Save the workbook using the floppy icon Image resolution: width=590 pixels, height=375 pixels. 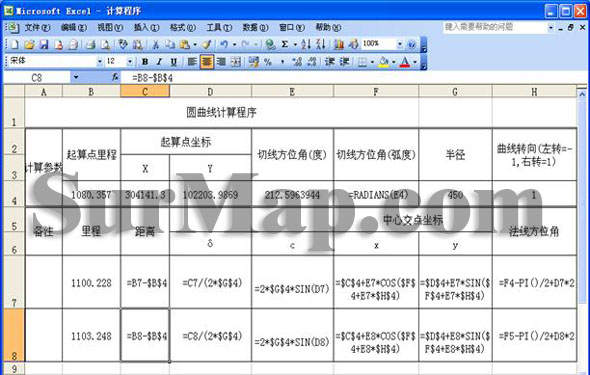click(44, 44)
